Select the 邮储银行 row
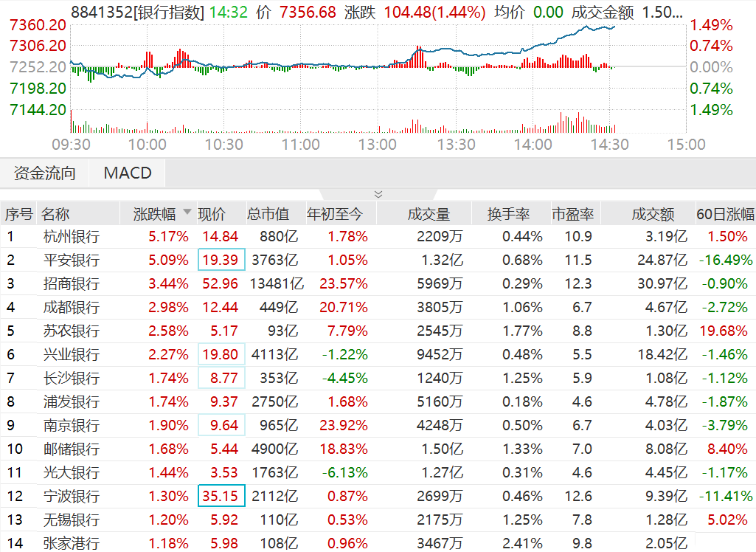The height and width of the screenshot is (552, 756). click(378, 449)
